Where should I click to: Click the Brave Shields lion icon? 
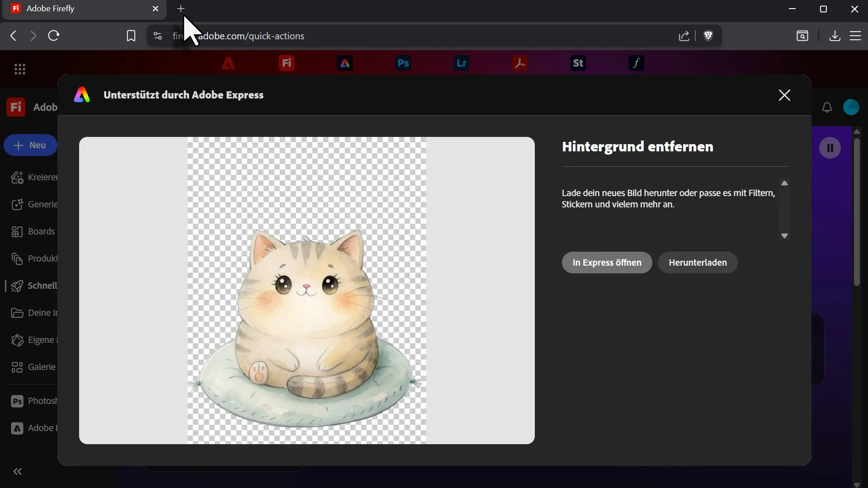tap(708, 36)
